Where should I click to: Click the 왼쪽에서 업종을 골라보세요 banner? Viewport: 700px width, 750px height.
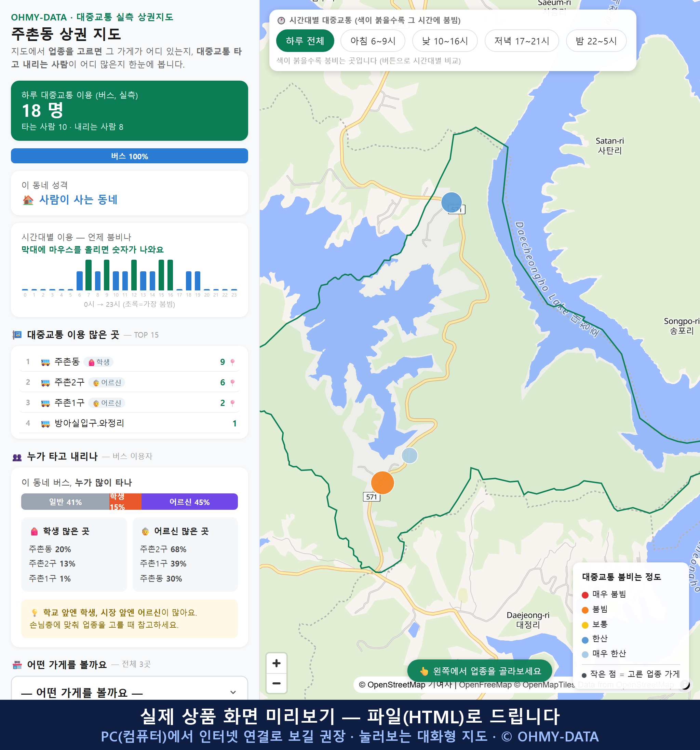(479, 671)
